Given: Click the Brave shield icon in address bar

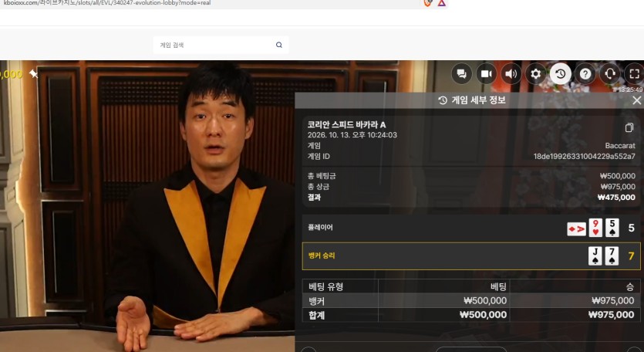Looking at the screenshot, I should point(427,3).
